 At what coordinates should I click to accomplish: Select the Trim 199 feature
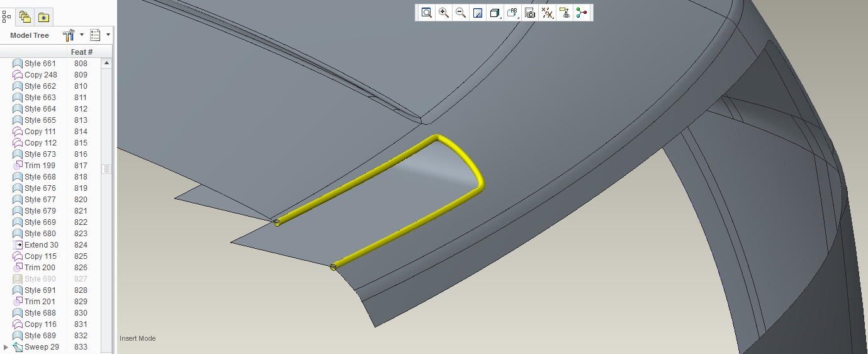(x=40, y=166)
